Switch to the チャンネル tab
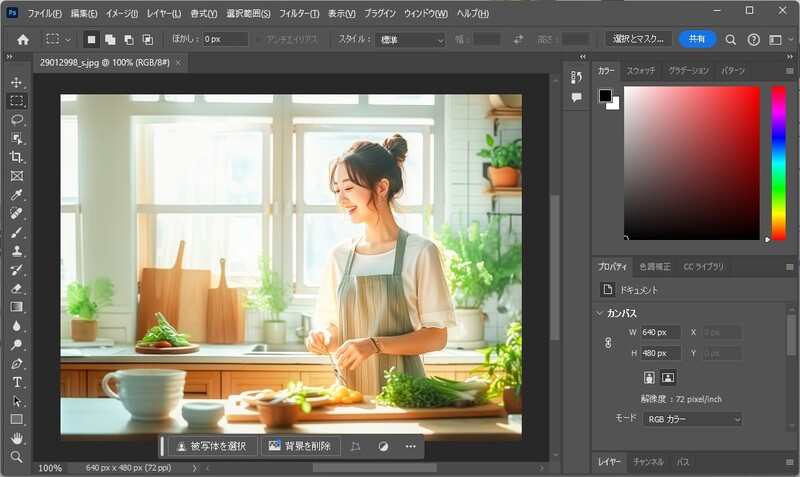The width and height of the screenshot is (800, 477). click(648, 462)
